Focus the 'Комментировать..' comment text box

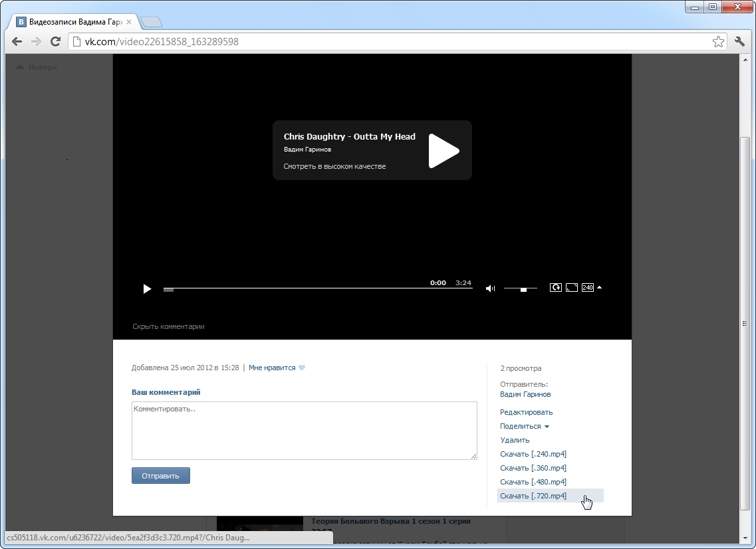click(x=305, y=431)
